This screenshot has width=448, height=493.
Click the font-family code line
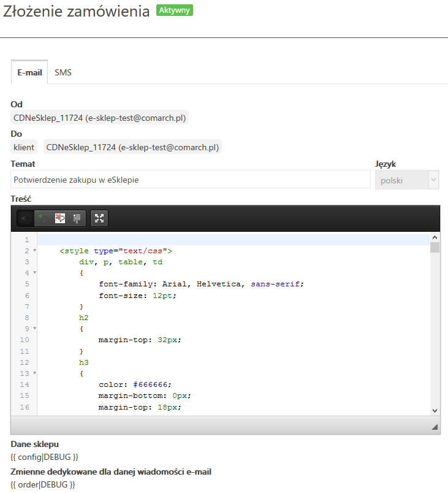tap(202, 285)
